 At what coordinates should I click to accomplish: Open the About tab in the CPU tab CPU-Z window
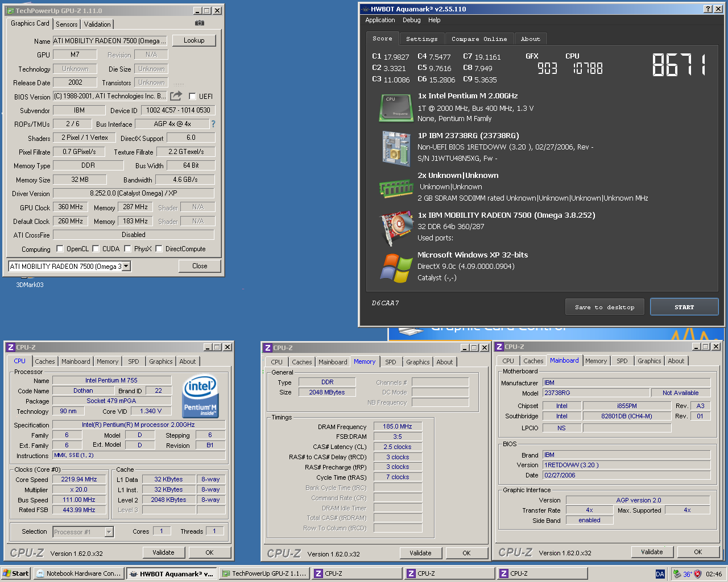click(x=188, y=361)
